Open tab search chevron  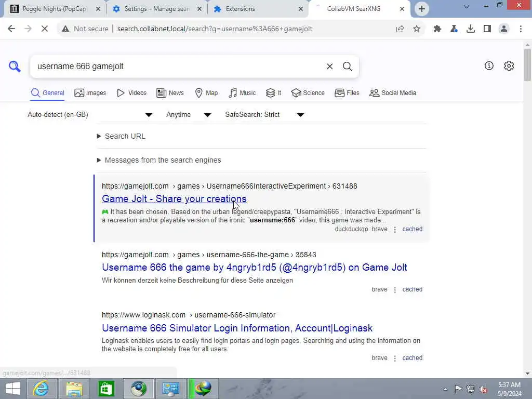click(467, 6)
